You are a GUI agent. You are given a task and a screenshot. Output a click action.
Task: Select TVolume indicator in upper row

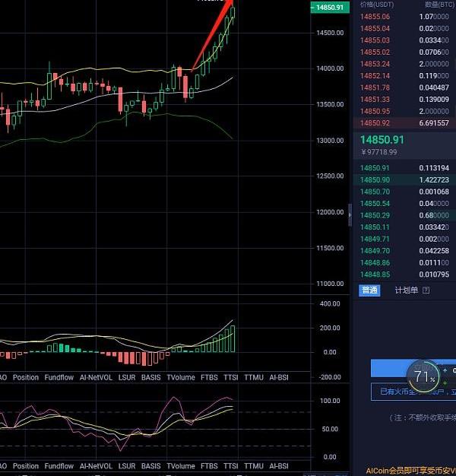pyautogui.click(x=181, y=377)
